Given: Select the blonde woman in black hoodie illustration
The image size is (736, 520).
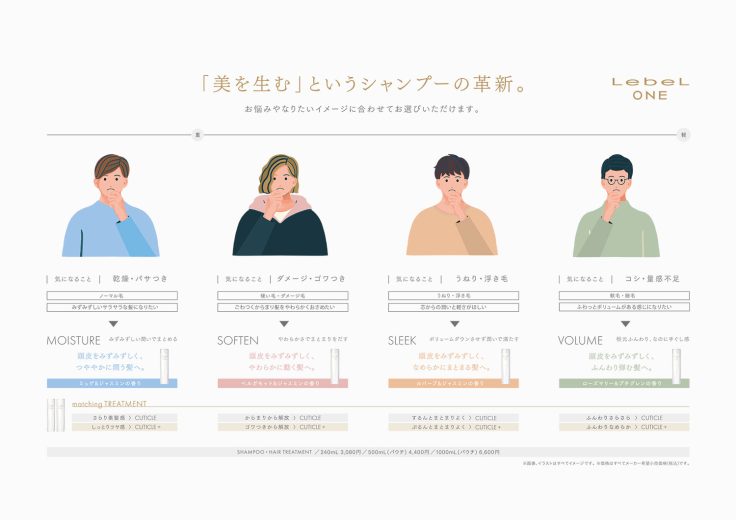Looking at the screenshot, I should (x=280, y=205).
